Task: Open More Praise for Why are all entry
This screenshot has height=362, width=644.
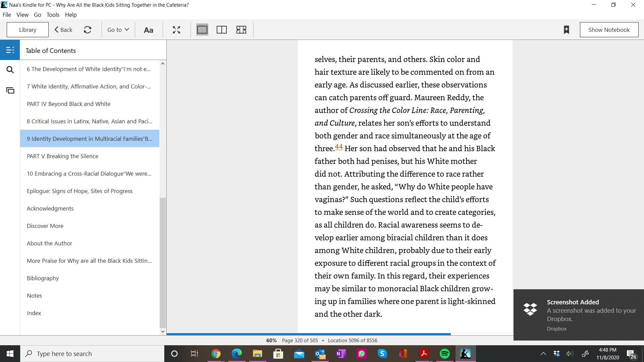Action: tap(90, 261)
